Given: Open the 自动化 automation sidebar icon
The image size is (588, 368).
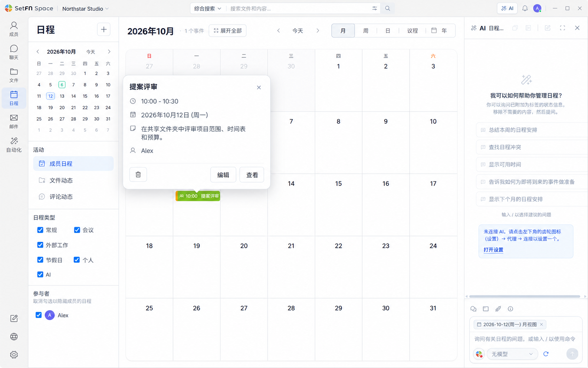Looking at the screenshot, I should coord(14,144).
